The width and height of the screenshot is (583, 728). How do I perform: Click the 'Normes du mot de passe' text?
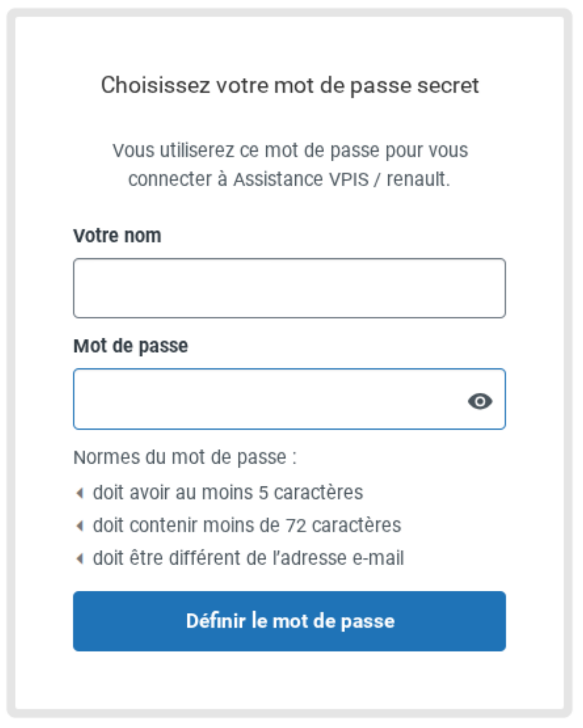tap(185, 457)
